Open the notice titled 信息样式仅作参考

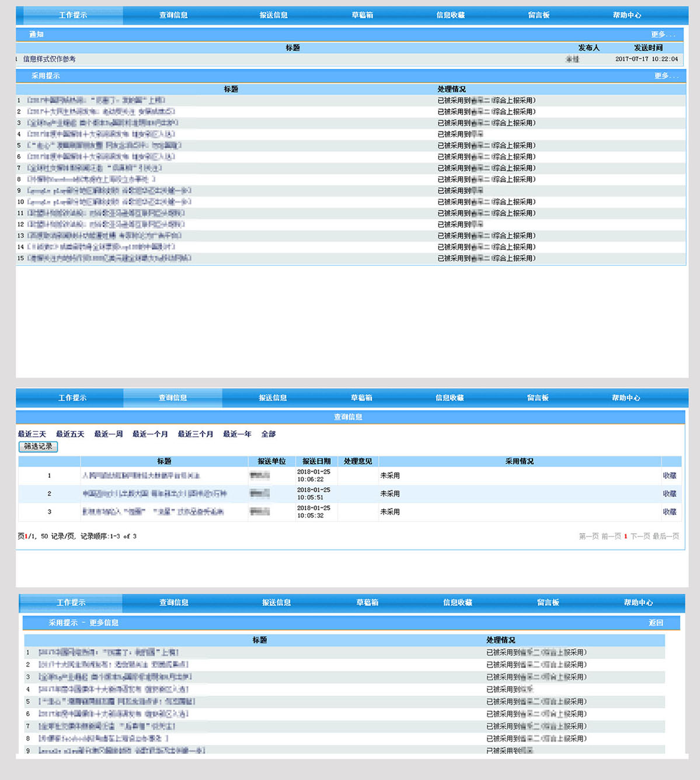49,59
